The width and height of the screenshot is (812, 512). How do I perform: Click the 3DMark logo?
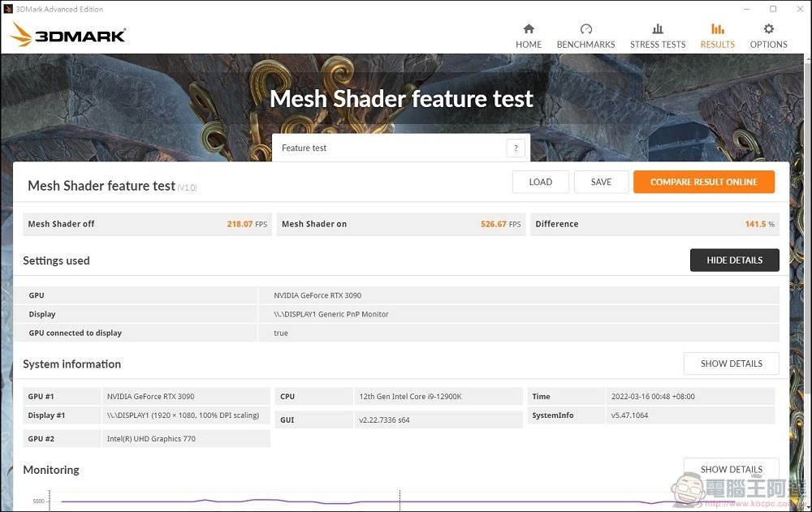[x=68, y=35]
